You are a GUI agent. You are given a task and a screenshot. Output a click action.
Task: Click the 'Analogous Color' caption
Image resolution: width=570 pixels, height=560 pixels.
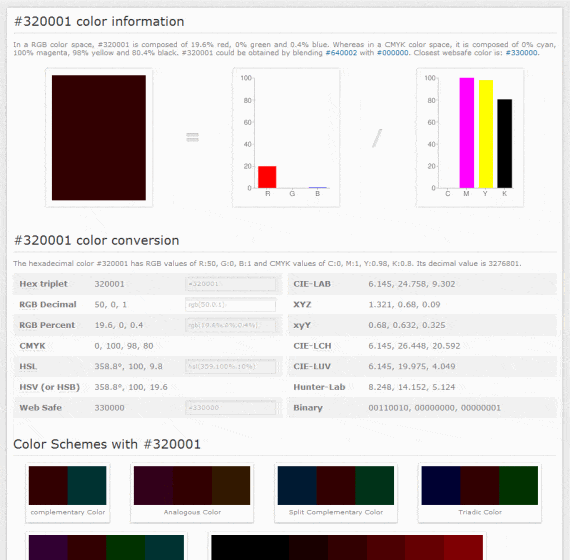(x=192, y=512)
